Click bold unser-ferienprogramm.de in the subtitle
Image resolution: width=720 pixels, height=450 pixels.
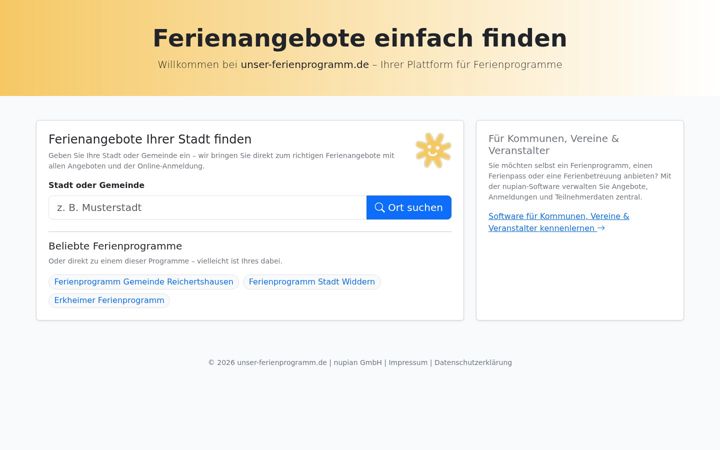coord(305,65)
